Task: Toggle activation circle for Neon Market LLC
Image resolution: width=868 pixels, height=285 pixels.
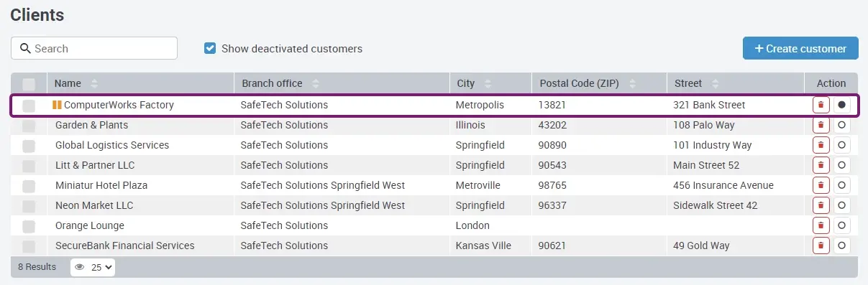Action: (x=841, y=205)
